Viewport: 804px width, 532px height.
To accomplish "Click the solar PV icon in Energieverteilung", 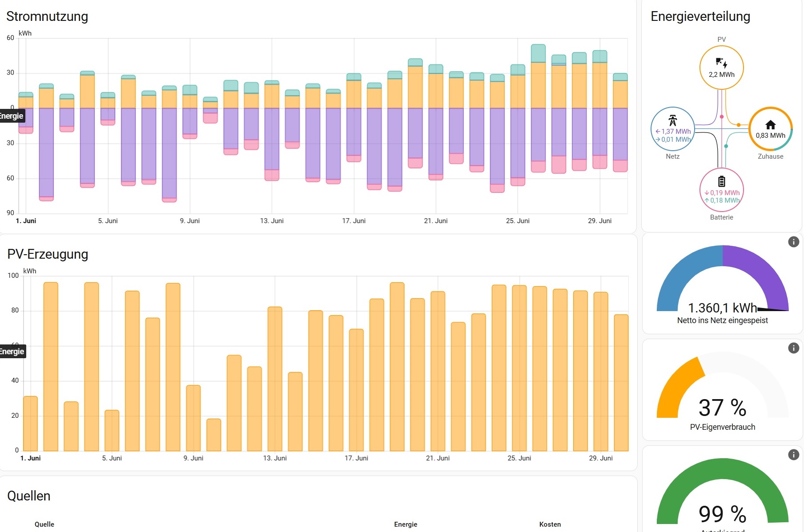I will point(721,63).
